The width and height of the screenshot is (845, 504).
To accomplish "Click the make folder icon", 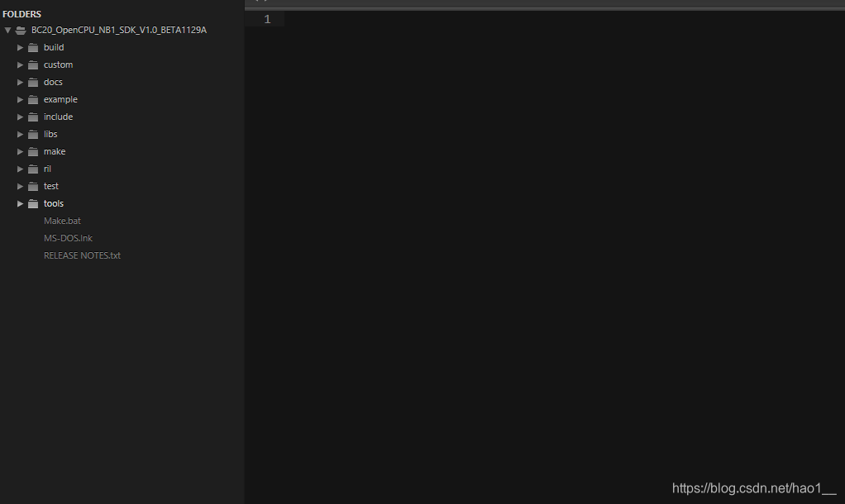I will [33, 151].
